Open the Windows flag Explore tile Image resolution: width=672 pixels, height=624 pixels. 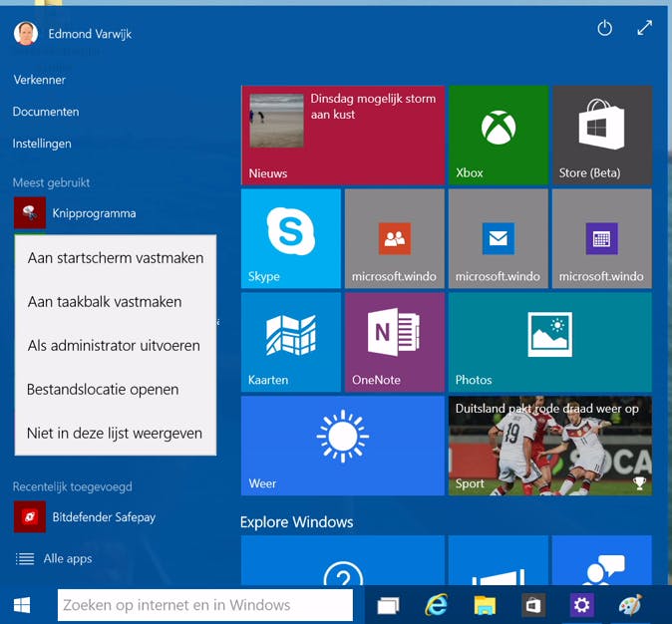tap(499, 560)
